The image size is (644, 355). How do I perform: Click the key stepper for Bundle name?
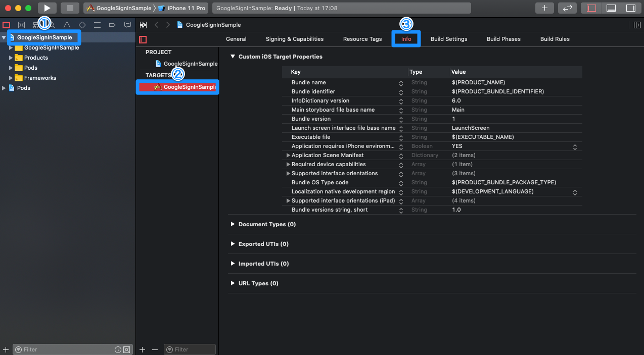click(x=401, y=83)
